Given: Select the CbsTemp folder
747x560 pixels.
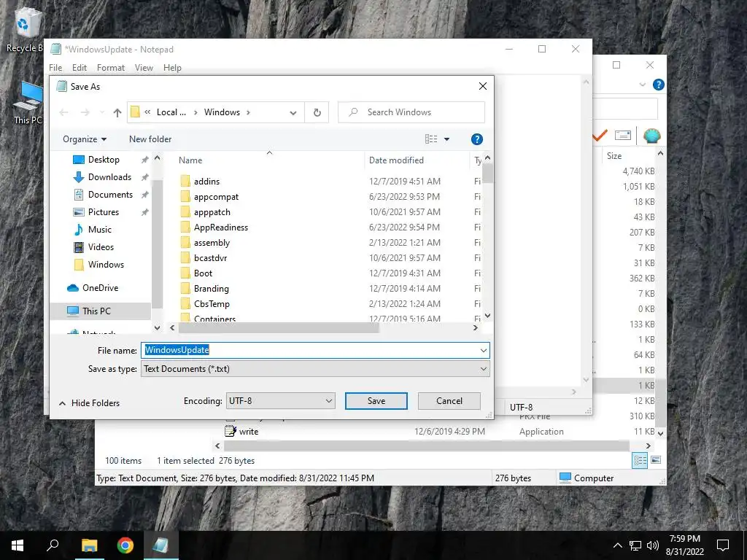Looking at the screenshot, I should coord(205,304).
